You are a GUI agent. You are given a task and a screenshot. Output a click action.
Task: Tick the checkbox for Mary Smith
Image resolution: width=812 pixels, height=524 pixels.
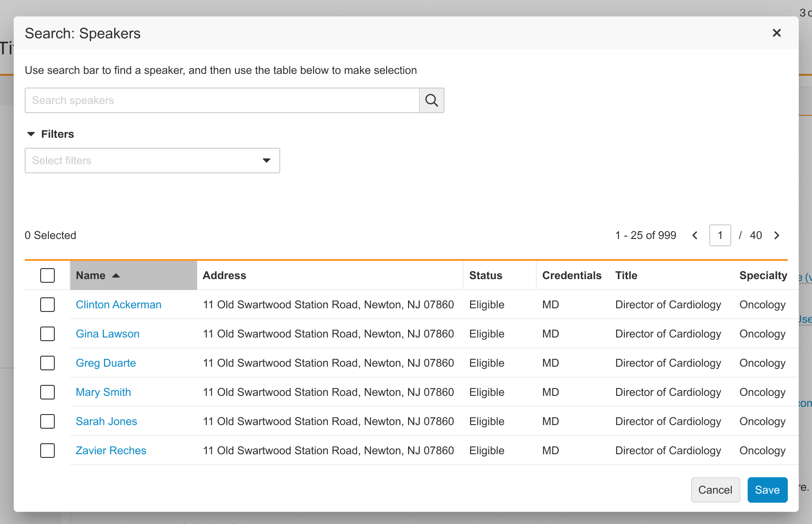(x=47, y=392)
